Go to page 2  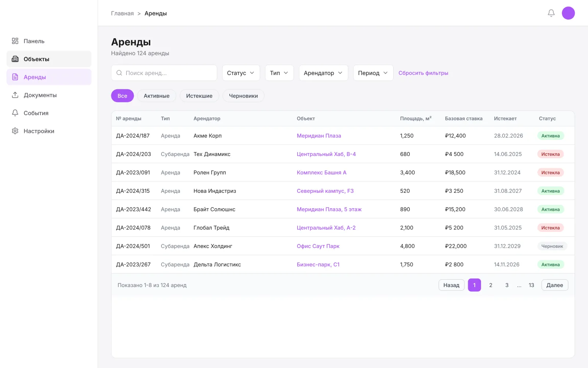tap(491, 285)
